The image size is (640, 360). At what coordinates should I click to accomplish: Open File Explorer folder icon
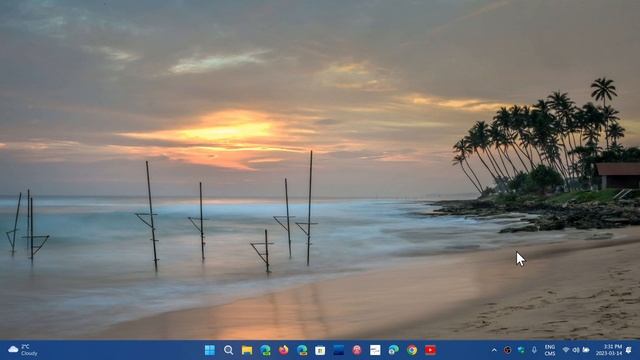point(247,350)
